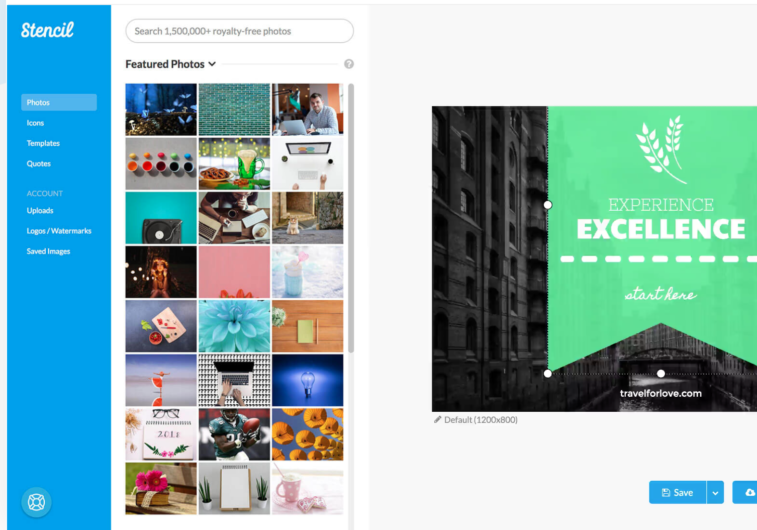Click the Stencil logo

pyautogui.click(x=47, y=30)
